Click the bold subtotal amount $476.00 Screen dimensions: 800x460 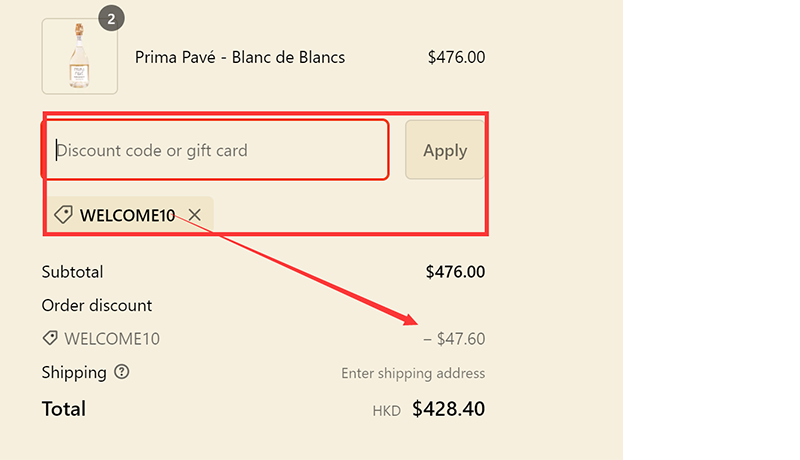pyautogui.click(x=455, y=272)
